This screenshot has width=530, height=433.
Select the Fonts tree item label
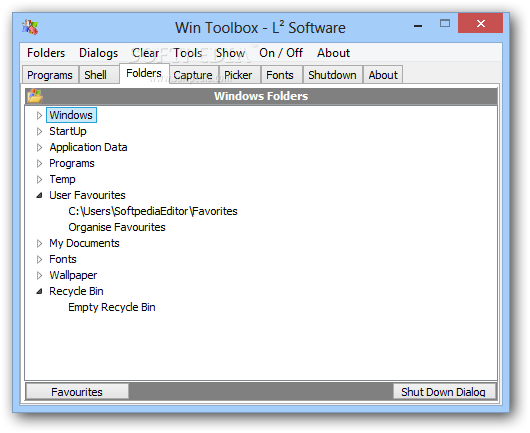coord(63,259)
